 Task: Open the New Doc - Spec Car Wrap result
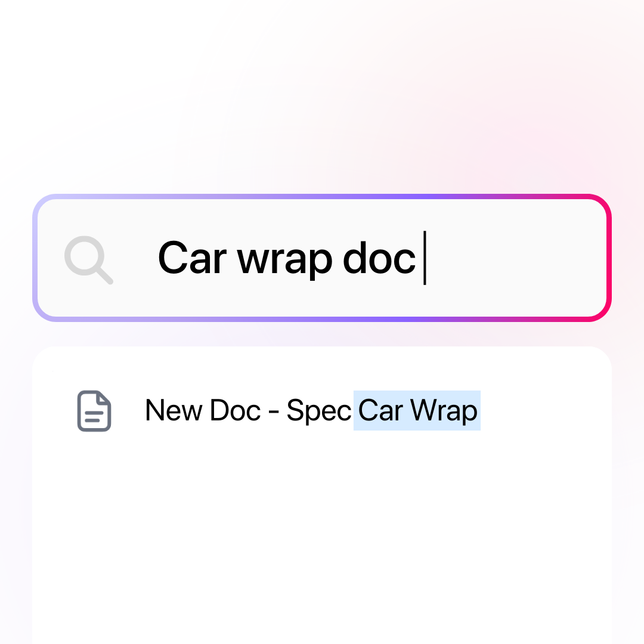point(311,411)
